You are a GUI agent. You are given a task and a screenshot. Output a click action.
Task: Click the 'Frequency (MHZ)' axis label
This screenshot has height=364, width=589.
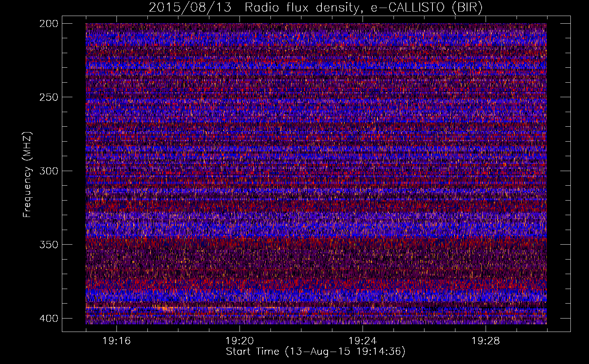click(x=27, y=174)
